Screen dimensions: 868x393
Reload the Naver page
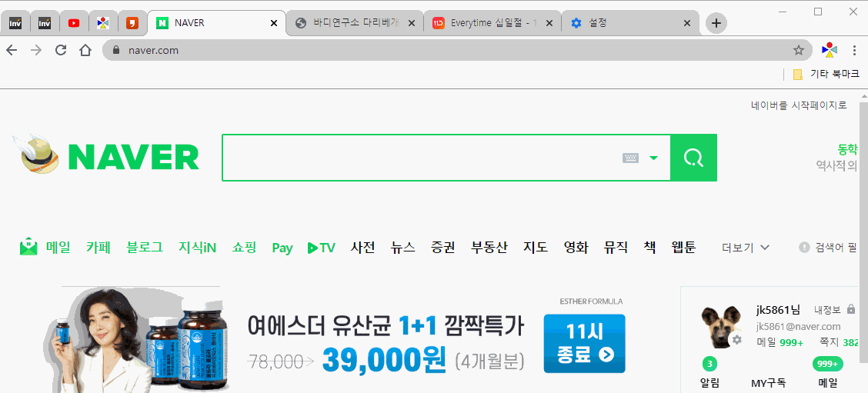pyautogui.click(x=61, y=50)
